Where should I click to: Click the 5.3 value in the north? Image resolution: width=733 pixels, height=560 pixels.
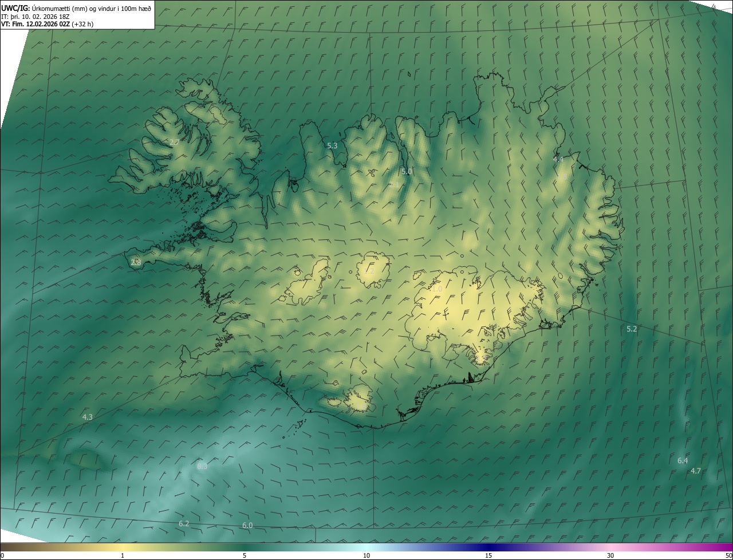(332, 145)
